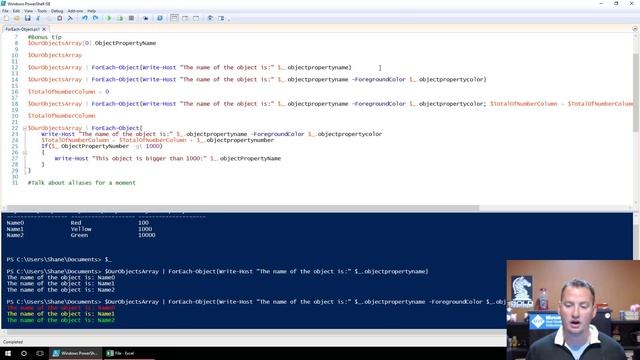Open the Help menu
The height and width of the screenshot is (360, 640).
coord(91,11)
